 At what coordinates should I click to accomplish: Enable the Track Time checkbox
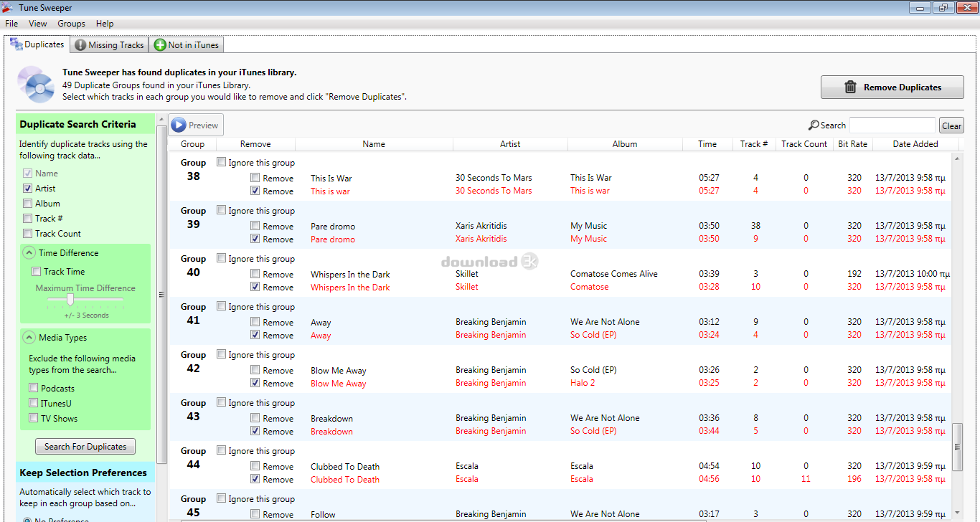36,272
